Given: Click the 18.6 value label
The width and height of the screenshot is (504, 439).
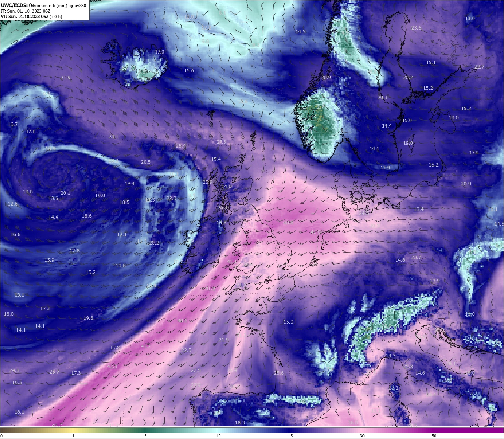Looking at the screenshot, I should (x=87, y=216).
